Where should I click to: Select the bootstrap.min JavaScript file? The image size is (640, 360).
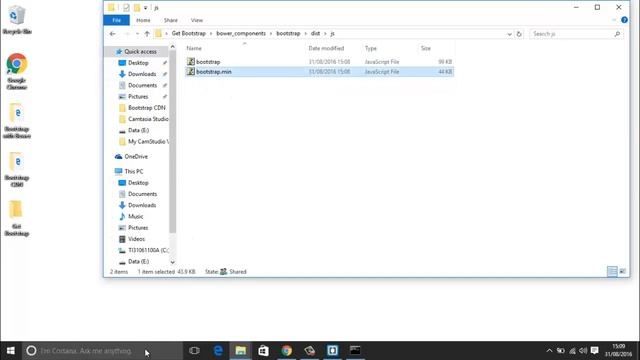(x=319, y=71)
